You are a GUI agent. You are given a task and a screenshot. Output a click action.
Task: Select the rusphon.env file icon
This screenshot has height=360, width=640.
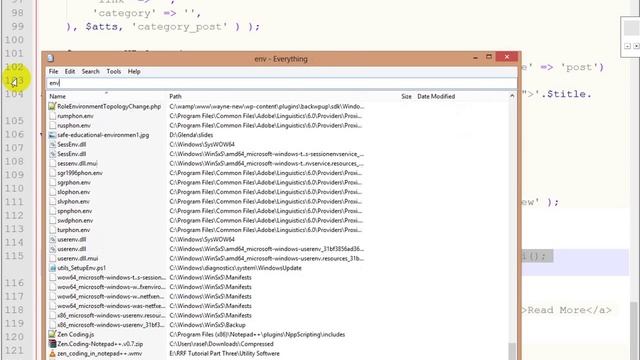[52, 125]
